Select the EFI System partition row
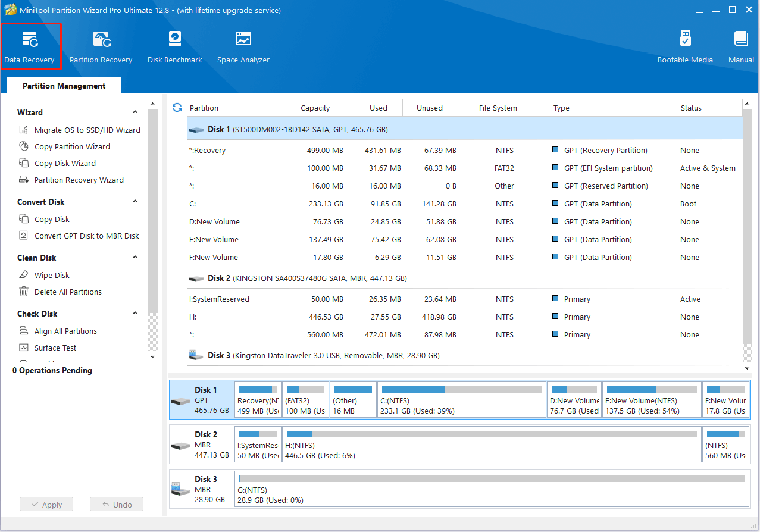This screenshot has width=760, height=532. [x=465, y=168]
